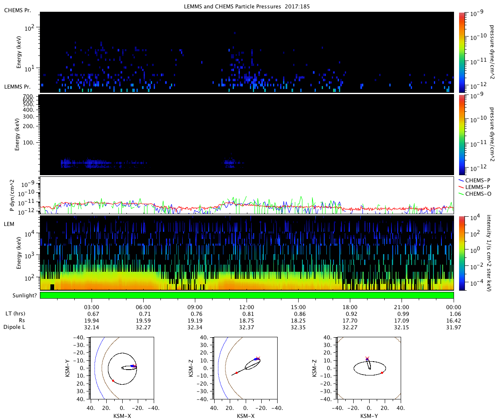Click the KSM-Y versus KSM-Z orbit plot

click(369, 368)
